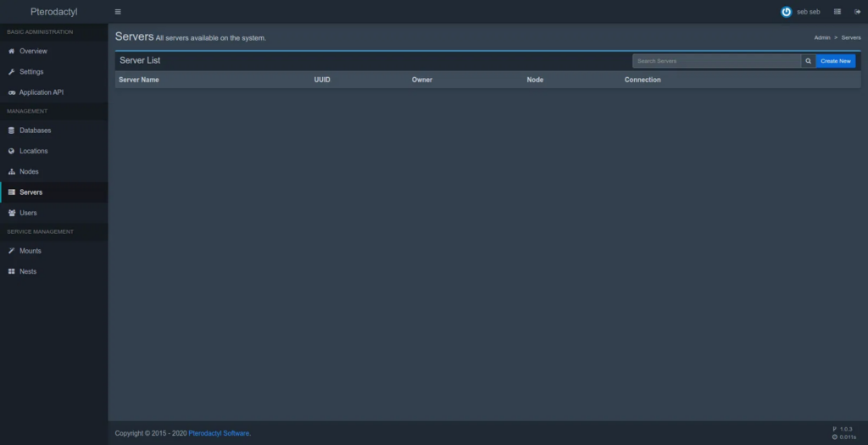Image resolution: width=868 pixels, height=445 pixels.
Task: Open the Pterodactyl Software footer link
Action: [219, 433]
